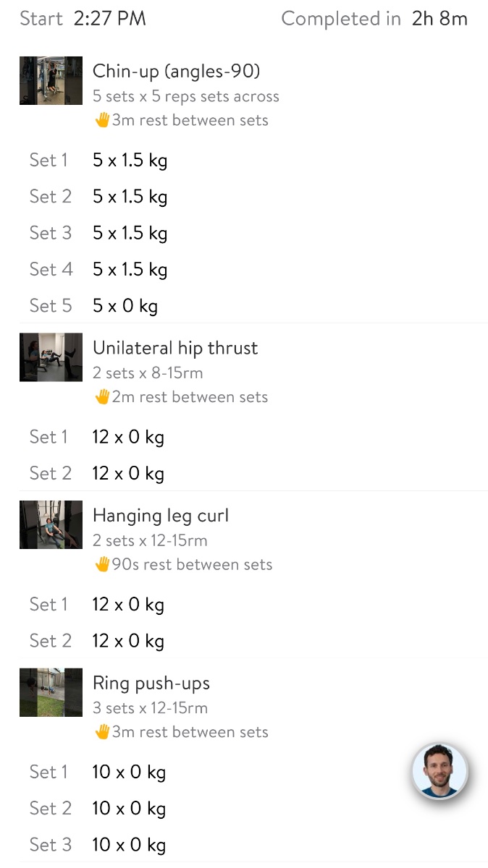Tap the coach profile avatar bubble
The image size is (488, 868).
coord(439,771)
